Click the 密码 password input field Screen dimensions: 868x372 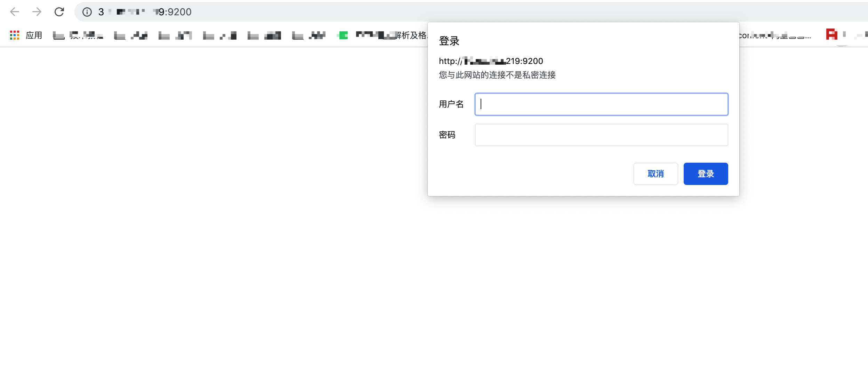click(x=601, y=135)
